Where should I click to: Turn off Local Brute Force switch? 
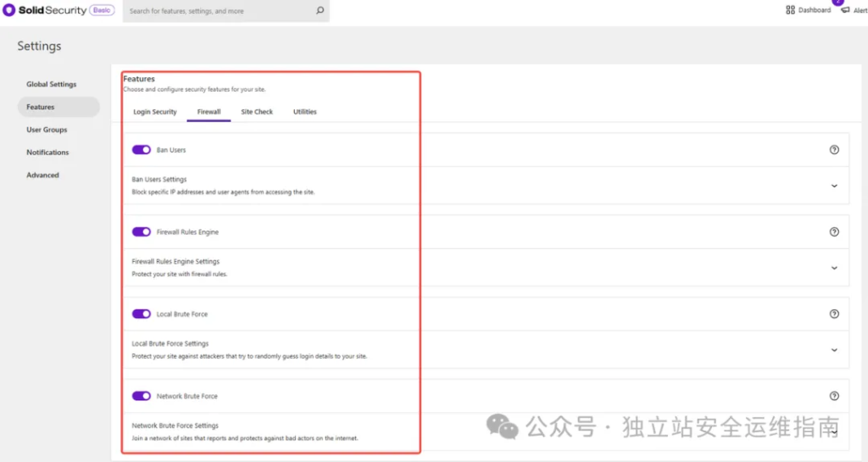pyautogui.click(x=142, y=314)
